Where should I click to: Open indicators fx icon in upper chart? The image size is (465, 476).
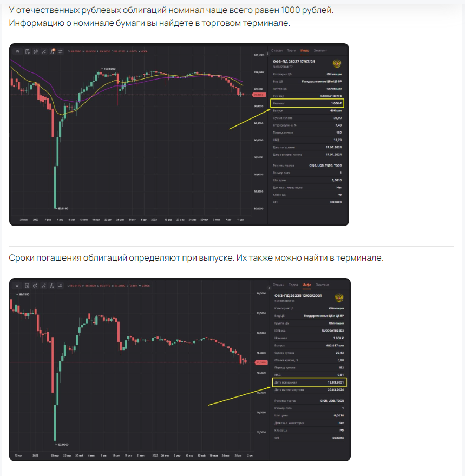tap(52, 51)
